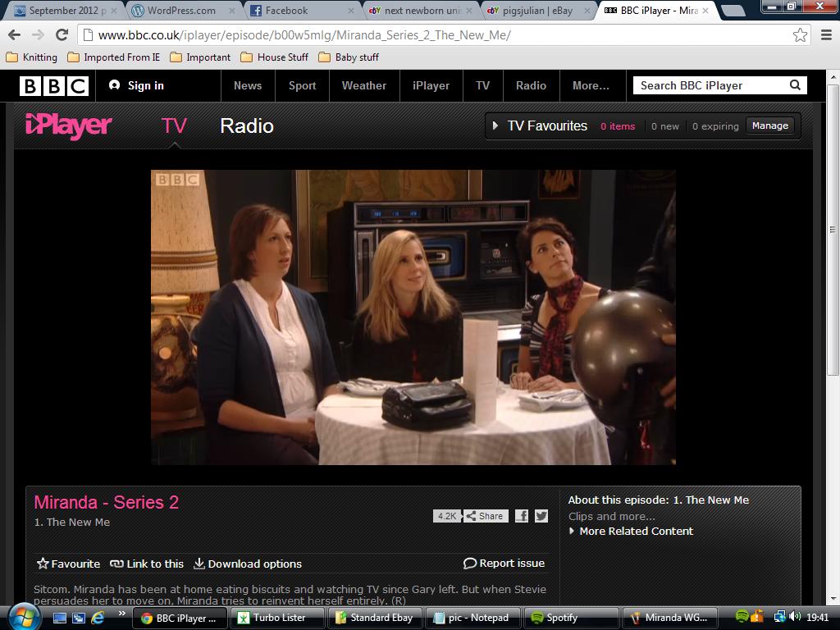Bookmark page with star icon
This screenshot has width=840, height=630.
(800, 35)
